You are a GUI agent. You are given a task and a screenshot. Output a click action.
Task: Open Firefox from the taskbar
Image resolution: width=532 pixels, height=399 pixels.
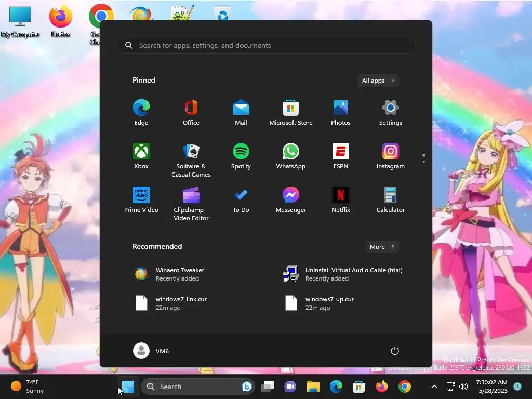(382, 387)
